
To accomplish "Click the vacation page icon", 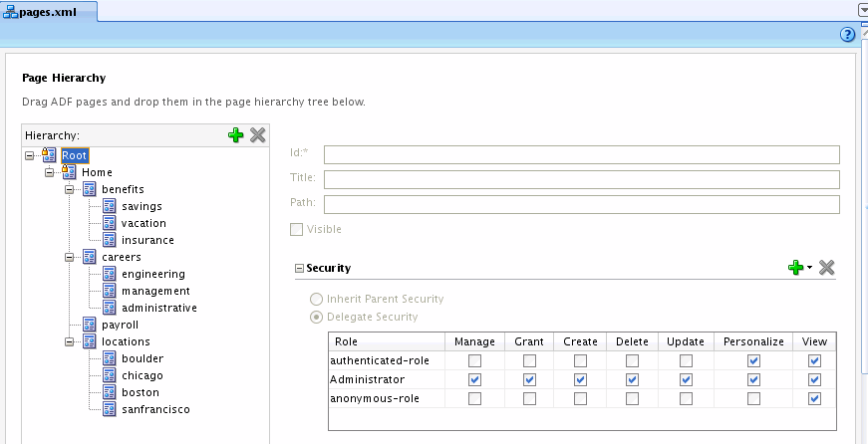I will [x=109, y=223].
